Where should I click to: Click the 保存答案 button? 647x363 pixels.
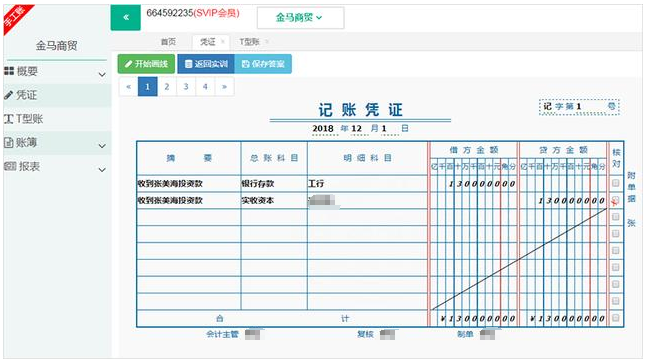tap(263, 64)
